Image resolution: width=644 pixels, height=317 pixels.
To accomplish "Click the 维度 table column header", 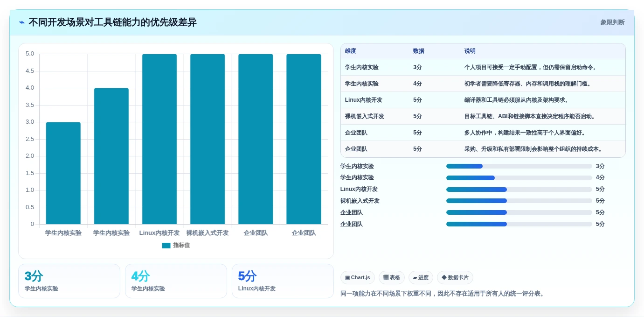I will 351,51.
